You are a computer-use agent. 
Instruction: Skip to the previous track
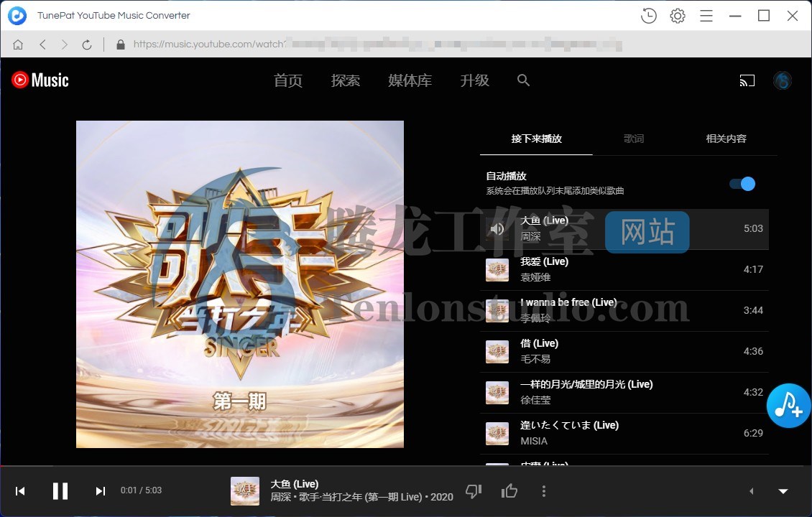[20, 490]
